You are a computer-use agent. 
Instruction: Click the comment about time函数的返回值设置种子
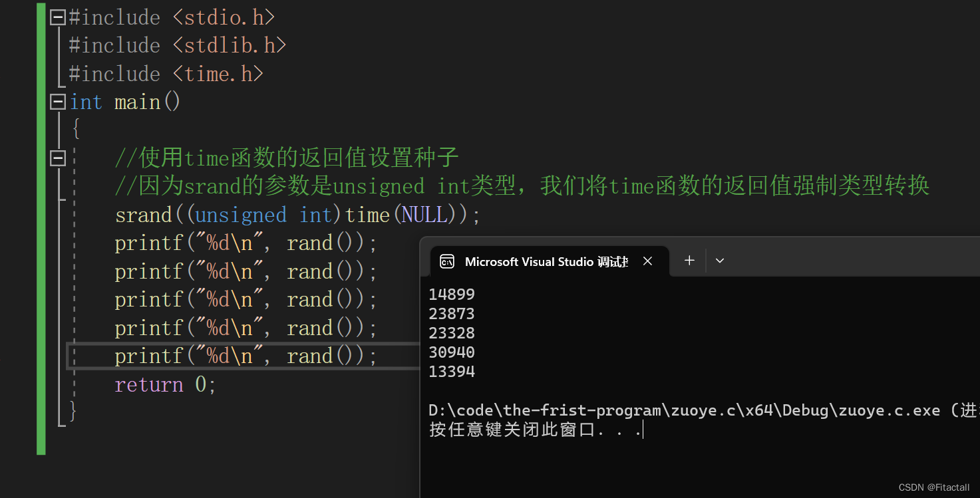point(287,158)
